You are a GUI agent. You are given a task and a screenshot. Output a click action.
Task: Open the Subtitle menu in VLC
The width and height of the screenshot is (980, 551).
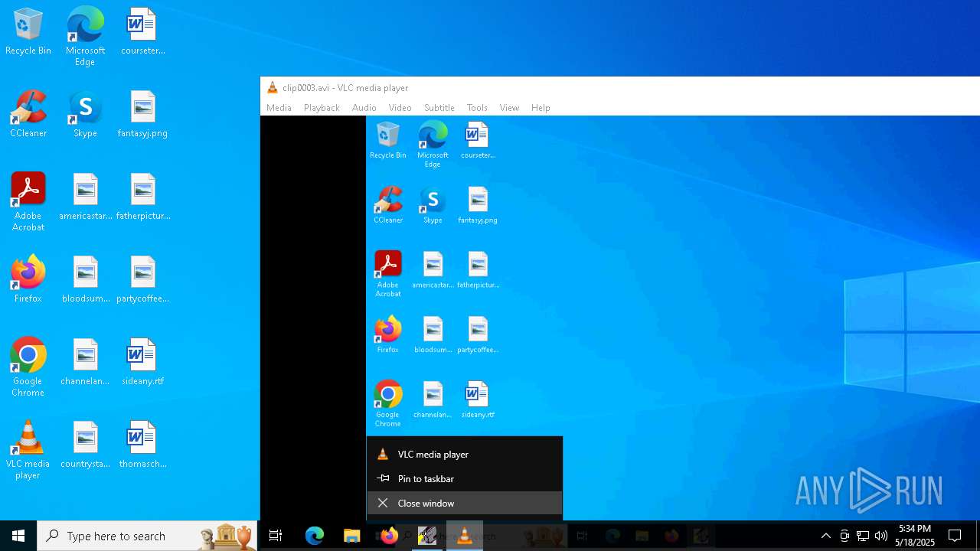pos(439,108)
